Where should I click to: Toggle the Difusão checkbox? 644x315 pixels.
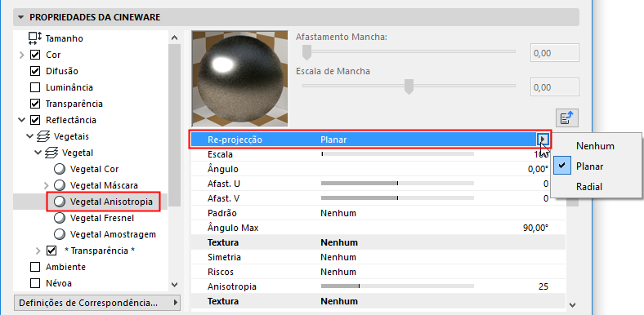point(35,71)
